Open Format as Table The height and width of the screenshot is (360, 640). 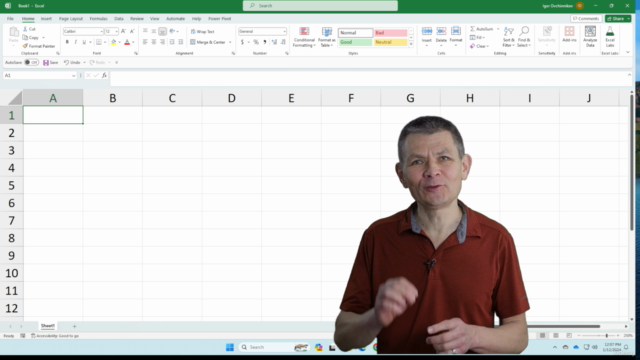pyautogui.click(x=327, y=37)
